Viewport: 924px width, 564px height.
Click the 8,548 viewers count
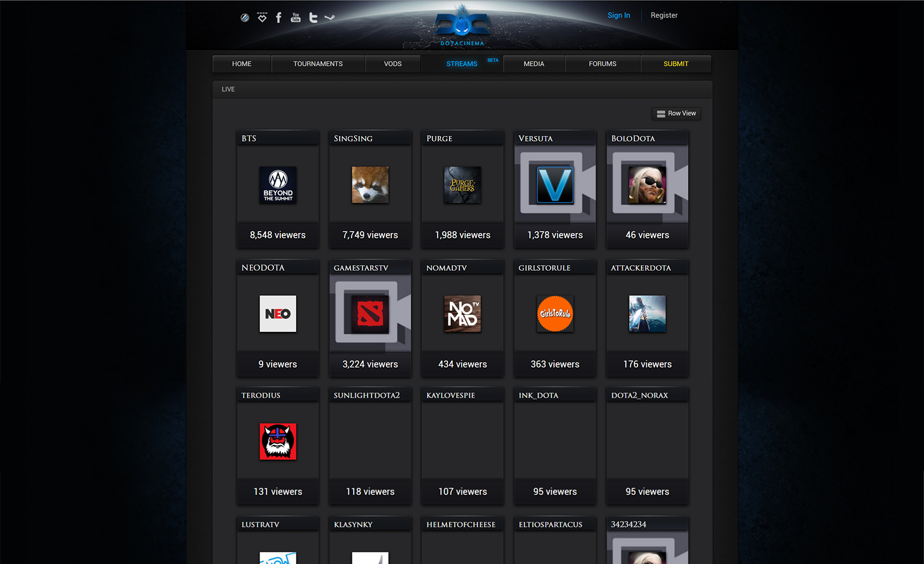click(278, 235)
